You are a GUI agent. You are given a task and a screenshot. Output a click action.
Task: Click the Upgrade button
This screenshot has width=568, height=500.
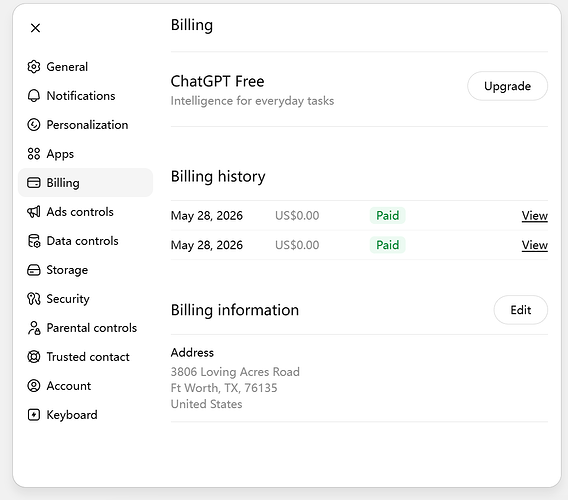507,86
